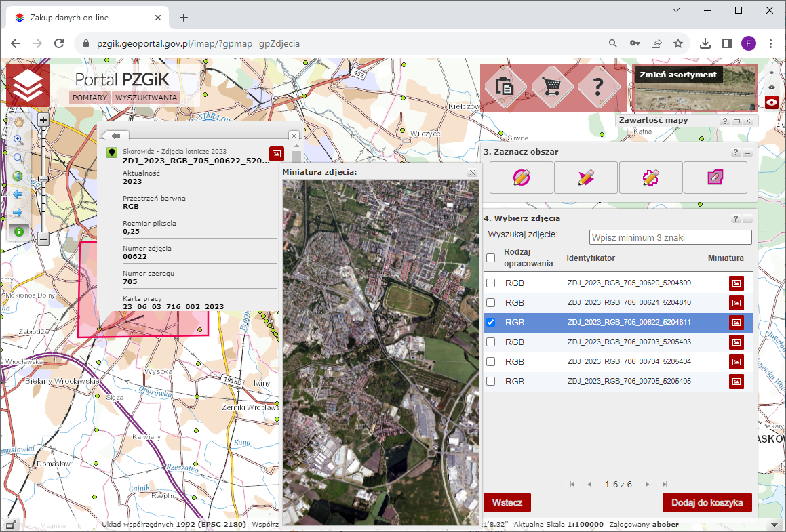Show full extent with globe icon
This screenshot has width=786, height=532.
pos(18,176)
